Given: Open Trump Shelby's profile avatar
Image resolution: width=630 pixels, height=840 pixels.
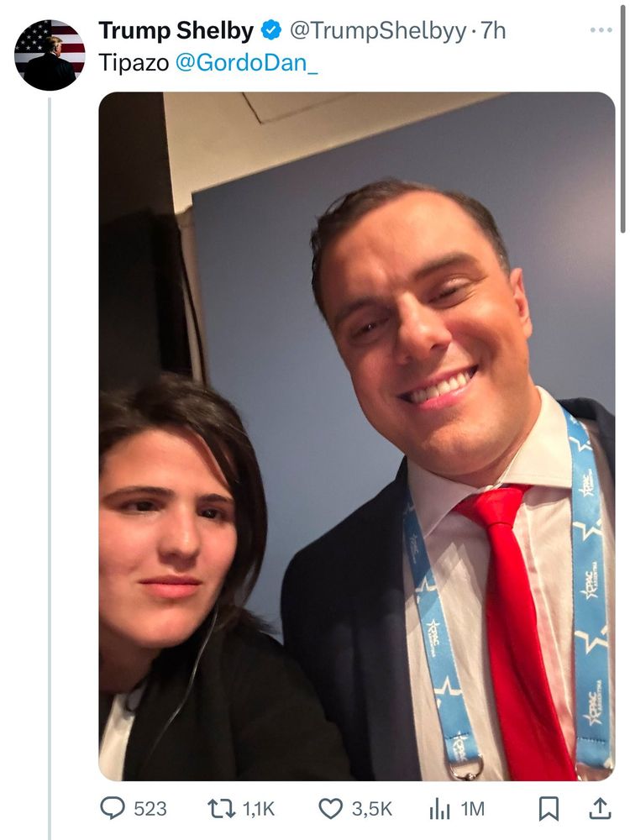Looking at the screenshot, I should (50, 55).
